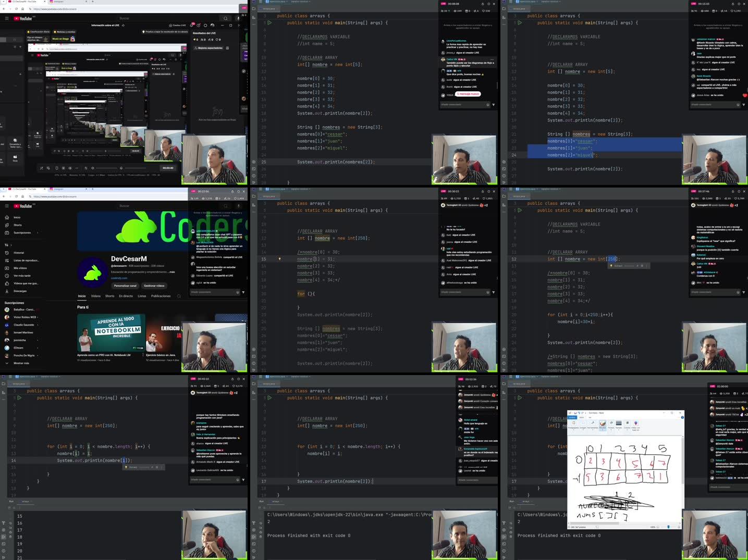Click filter funnel icon in chat over DevCesarM page
The height and width of the screenshot is (560, 748).
(x=243, y=292)
